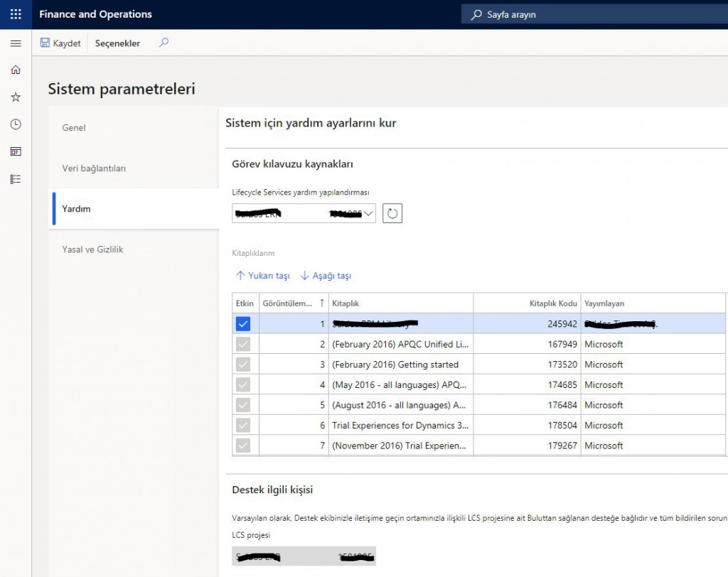Screen dimensions: 728x577
Task: Open the Seçenekler menu
Action: pos(117,43)
